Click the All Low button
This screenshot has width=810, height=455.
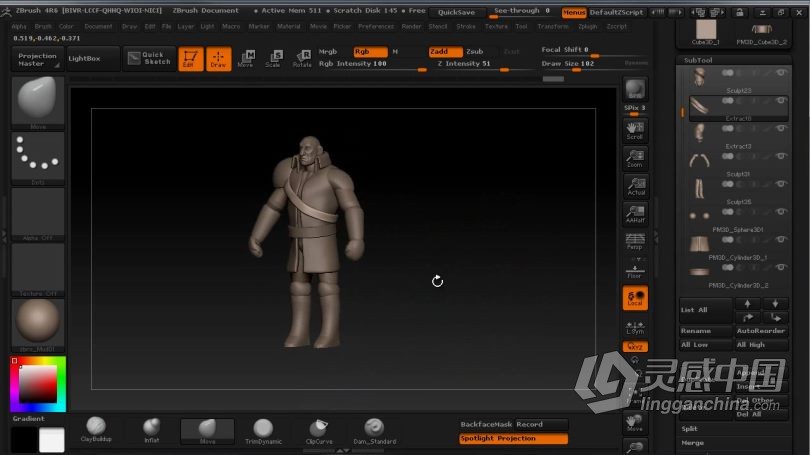click(x=706, y=344)
